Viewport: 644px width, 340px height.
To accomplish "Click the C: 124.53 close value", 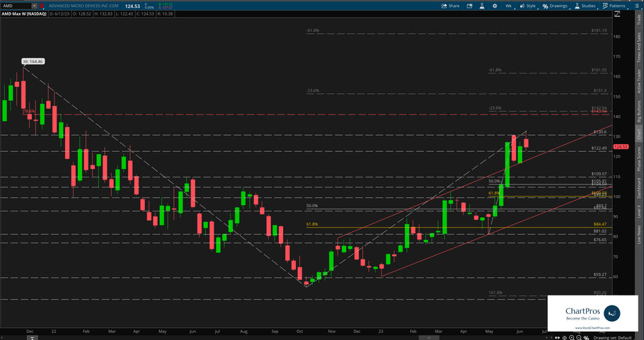I will point(144,13).
